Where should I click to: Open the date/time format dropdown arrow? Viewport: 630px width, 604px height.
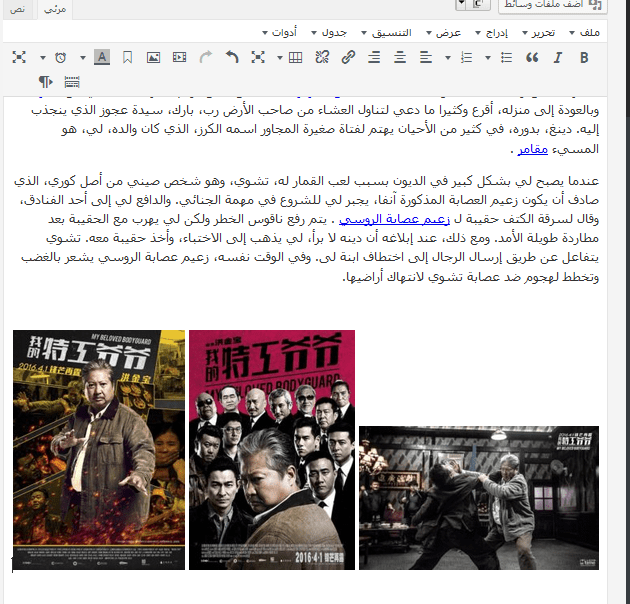pos(43,58)
